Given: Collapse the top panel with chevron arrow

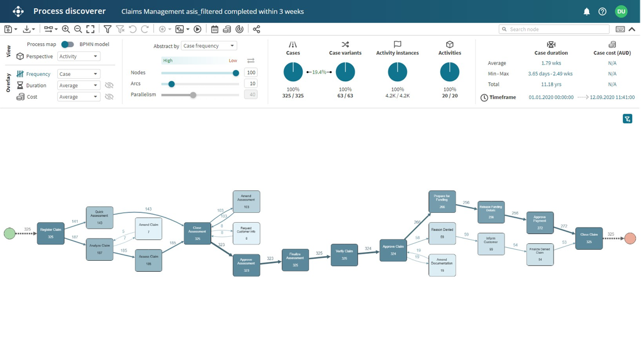Looking at the screenshot, I should pyautogui.click(x=632, y=29).
